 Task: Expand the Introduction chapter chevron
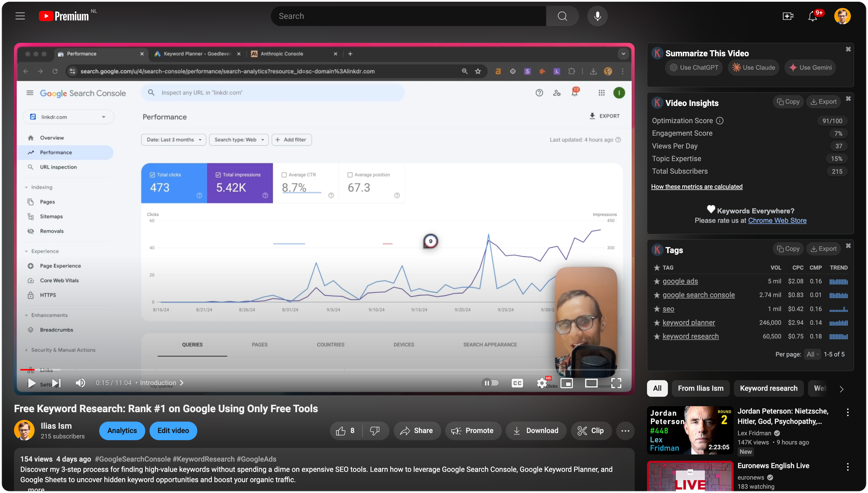click(182, 383)
